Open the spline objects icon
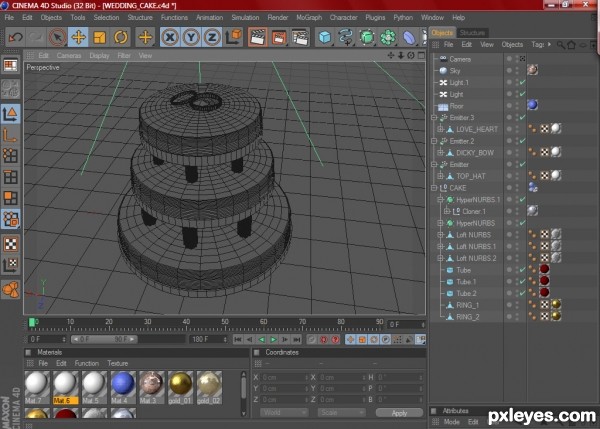This screenshot has height=429, width=600. pyautogui.click(x=346, y=37)
